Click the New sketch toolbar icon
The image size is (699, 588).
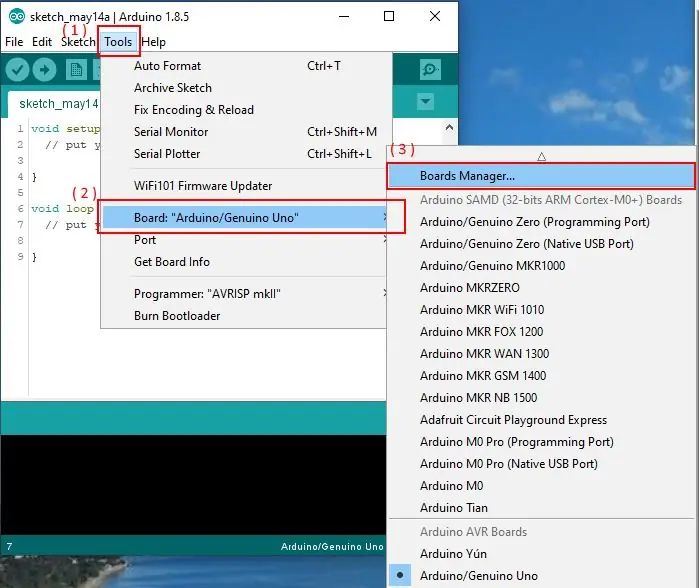[76, 70]
